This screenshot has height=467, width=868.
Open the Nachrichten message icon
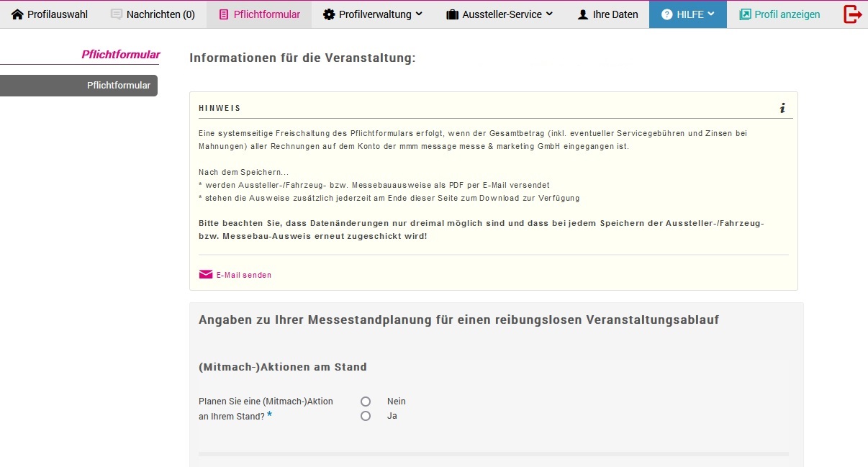115,14
